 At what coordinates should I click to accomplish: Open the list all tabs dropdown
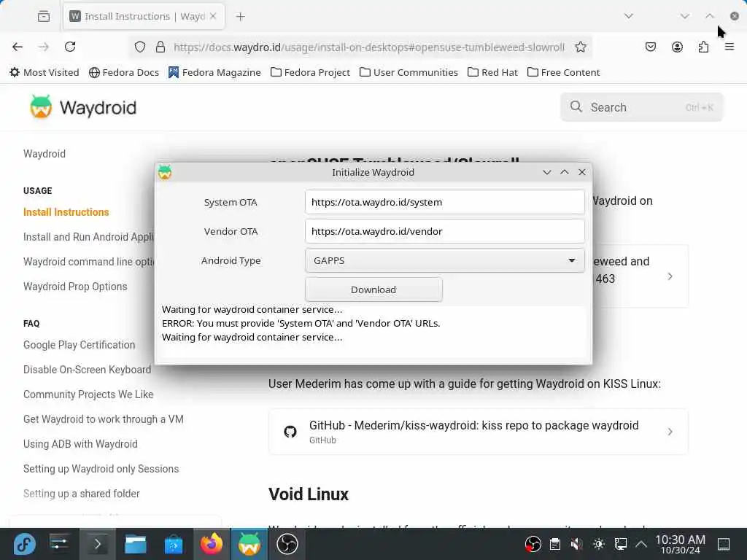pyautogui.click(x=629, y=16)
